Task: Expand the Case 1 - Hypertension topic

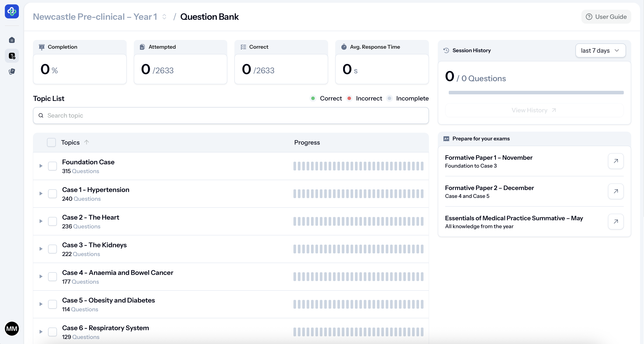Action: (x=41, y=193)
